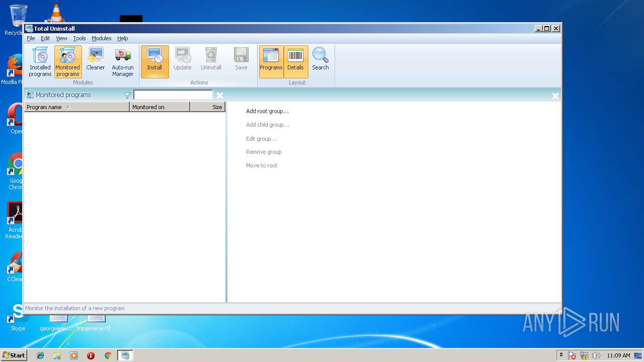Open the Help menu

click(123, 38)
